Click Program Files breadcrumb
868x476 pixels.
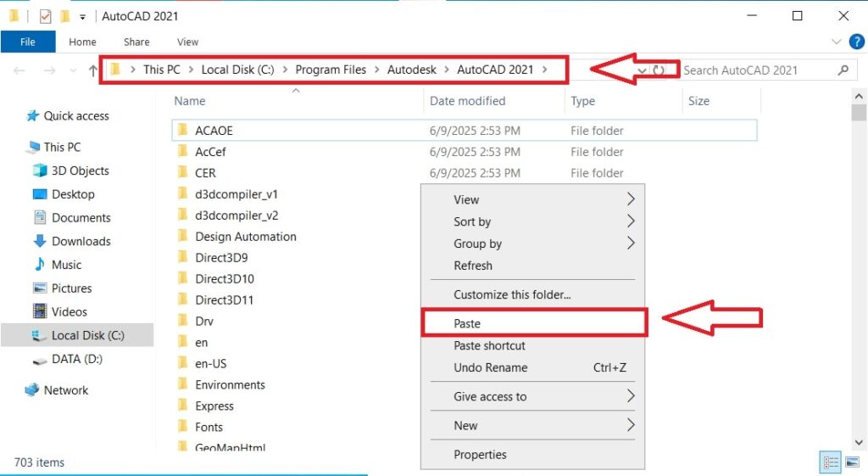tap(331, 70)
